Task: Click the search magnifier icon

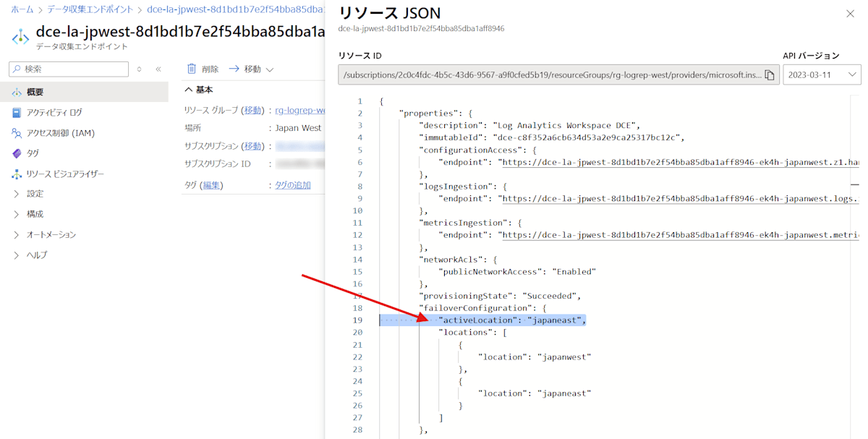Action: point(17,69)
